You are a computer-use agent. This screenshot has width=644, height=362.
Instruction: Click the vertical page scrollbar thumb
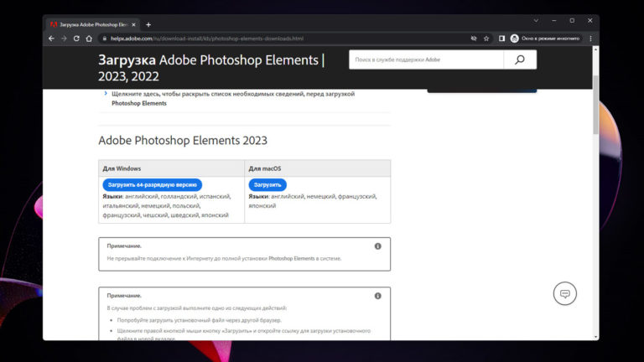[x=595, y=105]
